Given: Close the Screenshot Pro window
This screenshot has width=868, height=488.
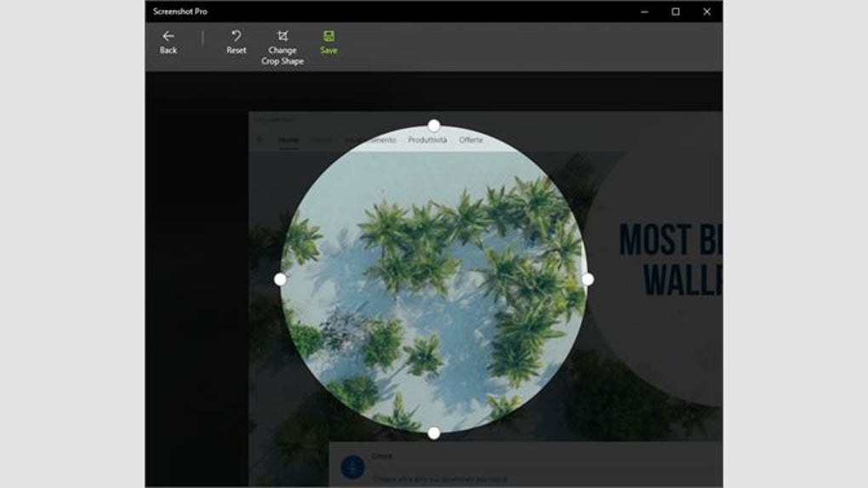Looking at the screenshot, I should [707, 12].
